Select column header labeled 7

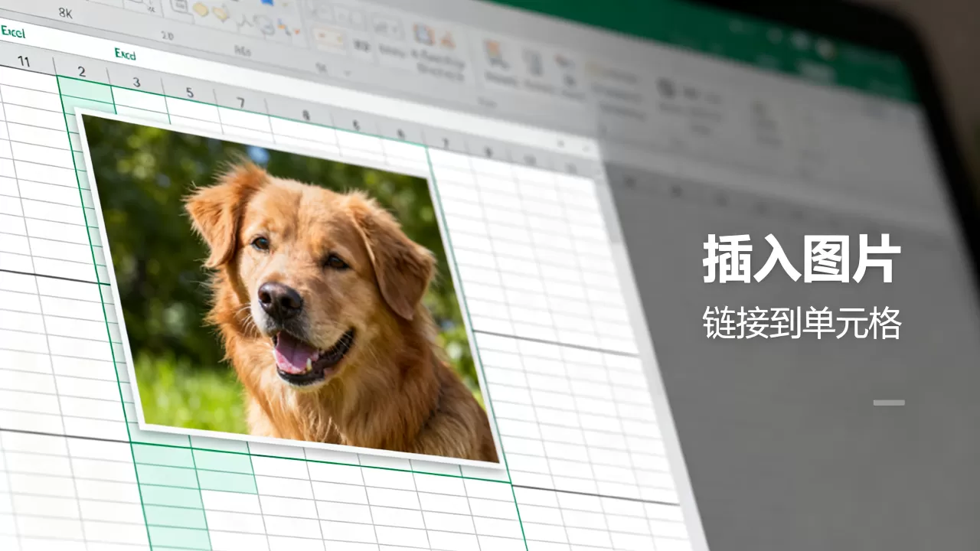click(240, 103)
